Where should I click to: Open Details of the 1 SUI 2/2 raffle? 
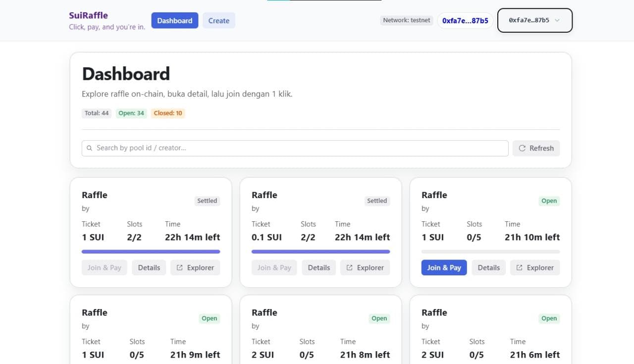(x=149, y=267)
